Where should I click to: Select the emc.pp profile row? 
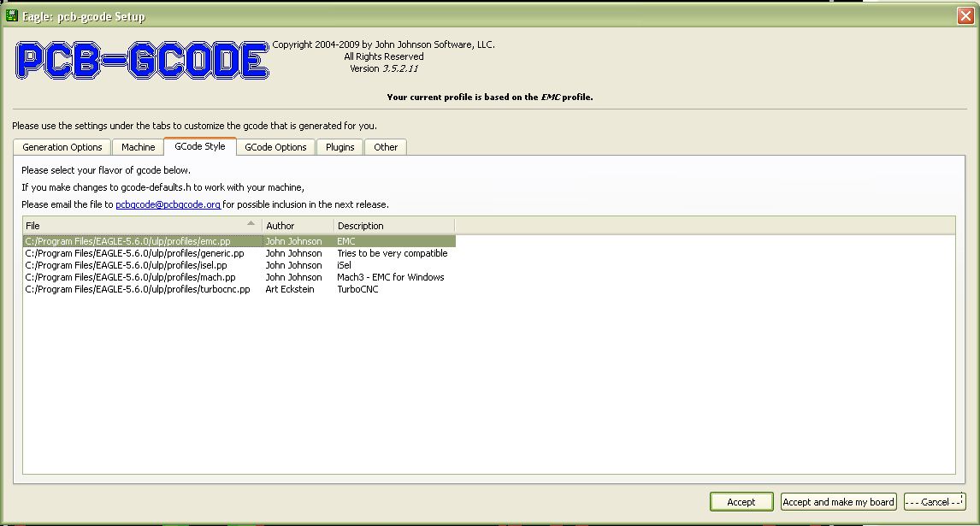(x=128, y=241)
